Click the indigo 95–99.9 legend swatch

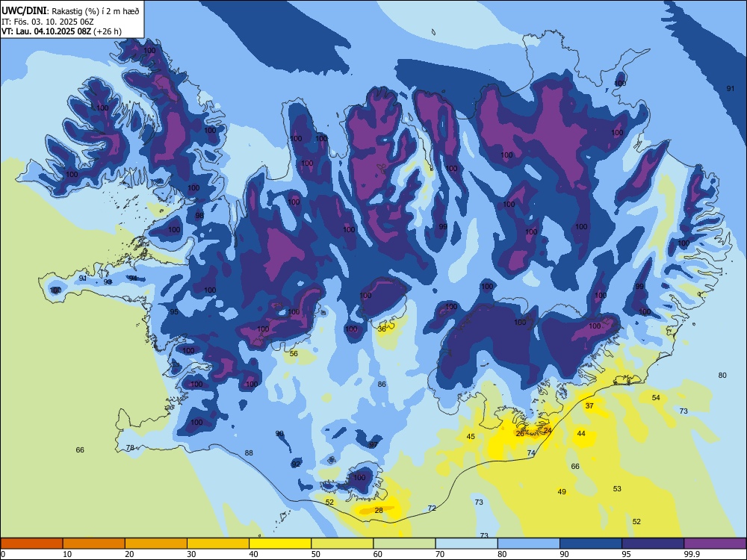tap(653, 544)
